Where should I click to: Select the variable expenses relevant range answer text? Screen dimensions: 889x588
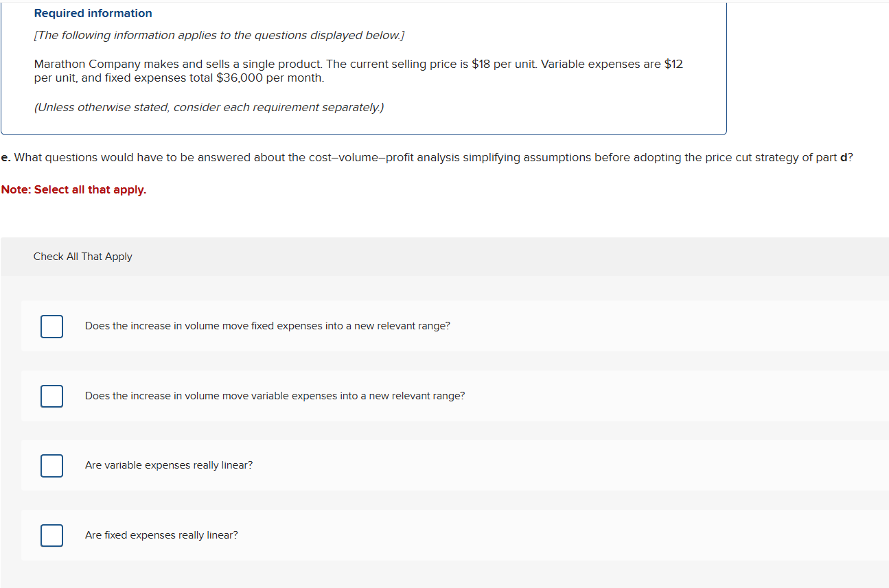(x=275, y=396)
